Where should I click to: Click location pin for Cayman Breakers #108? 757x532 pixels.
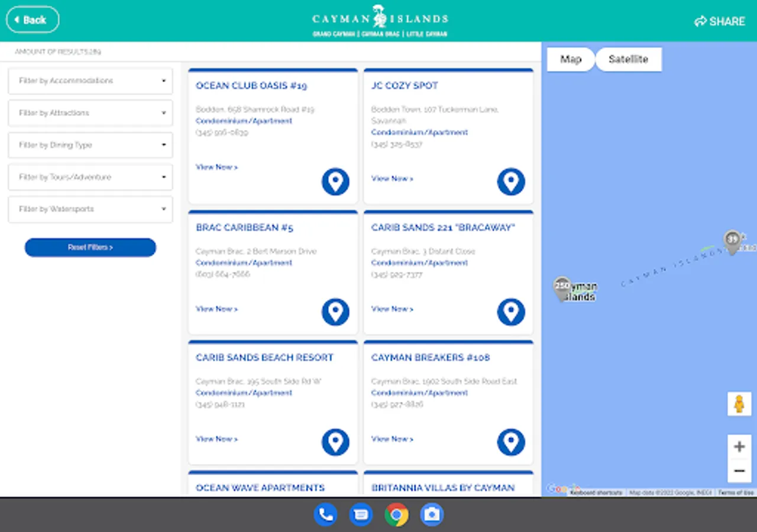(511, 442)
